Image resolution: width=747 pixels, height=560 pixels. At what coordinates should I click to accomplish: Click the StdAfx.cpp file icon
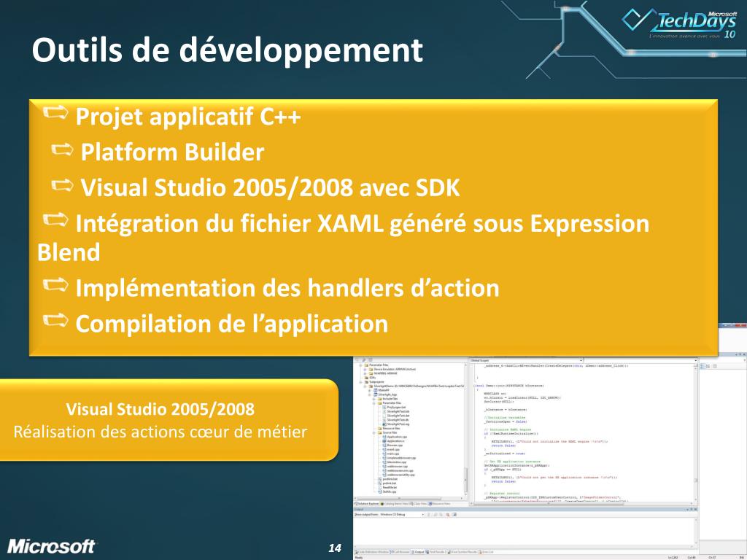[380, 491]
